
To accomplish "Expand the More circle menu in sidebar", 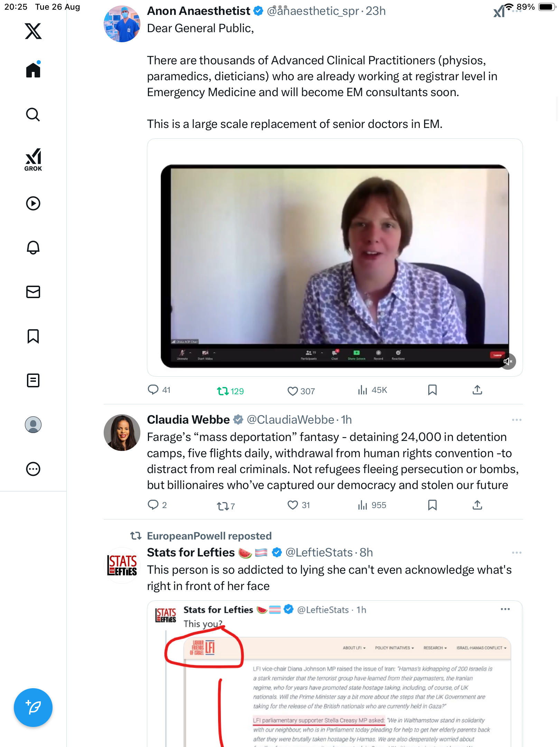I will (33, 469).
